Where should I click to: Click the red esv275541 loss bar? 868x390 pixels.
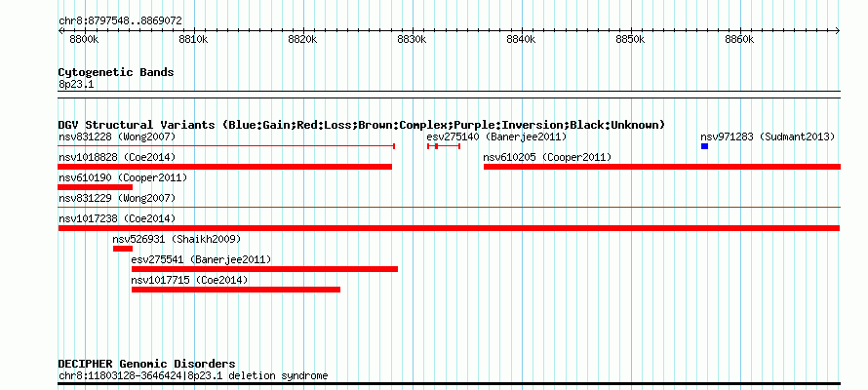[x=264, y=269]
